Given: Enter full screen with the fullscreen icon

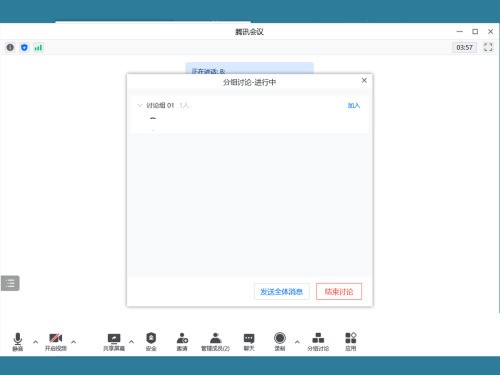Looking at the screenshot, I should tap(488, 47).
